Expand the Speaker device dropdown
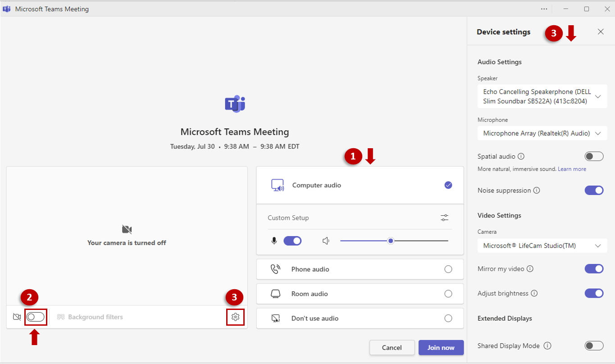Viewport: 615px width, 364px height. click(542, 97)
